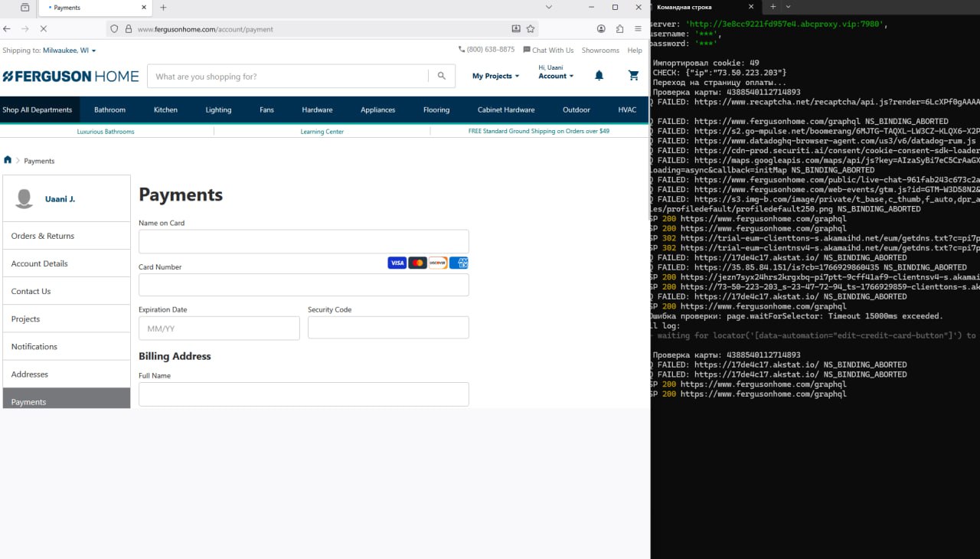The image size is (980, 559).
Task: Click the Name on Card input field
Action: click(x=304, y=241)
